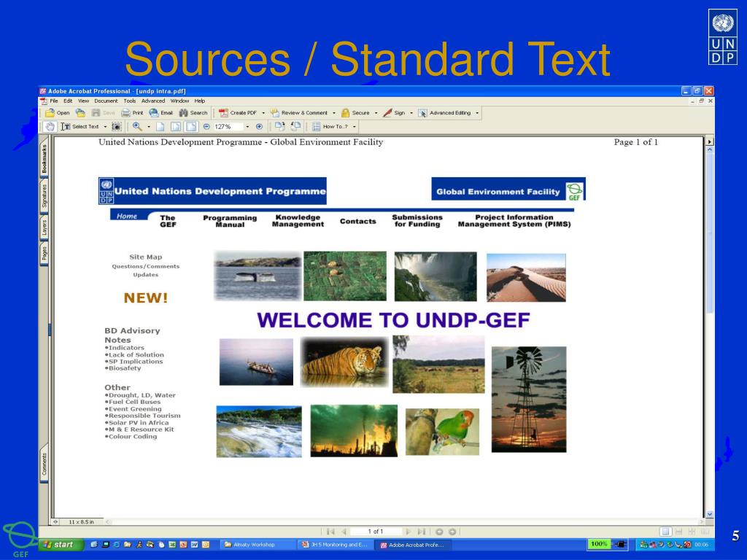Click the Open toolbar icon
Screen dimensions: 747x560
click(50, 113)
